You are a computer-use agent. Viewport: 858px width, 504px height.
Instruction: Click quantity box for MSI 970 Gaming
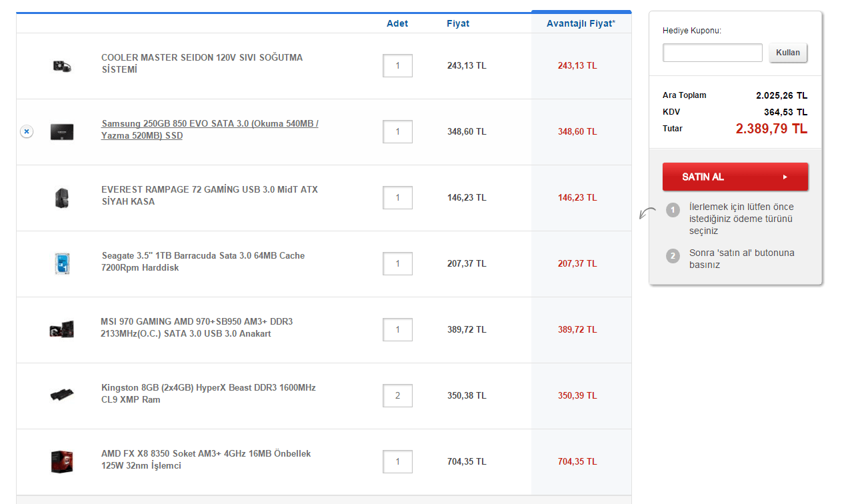(x=397, y=329)
